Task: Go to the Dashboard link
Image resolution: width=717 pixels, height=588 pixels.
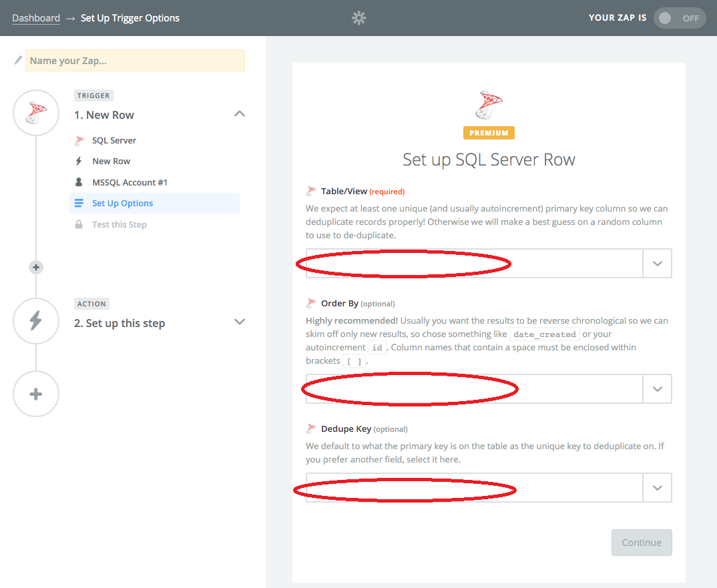Action: 36,18
